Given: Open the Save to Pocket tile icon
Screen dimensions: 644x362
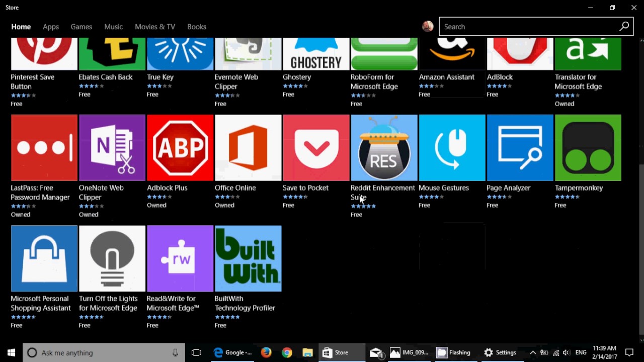Looking at the screenshot, I should [316, 148].
